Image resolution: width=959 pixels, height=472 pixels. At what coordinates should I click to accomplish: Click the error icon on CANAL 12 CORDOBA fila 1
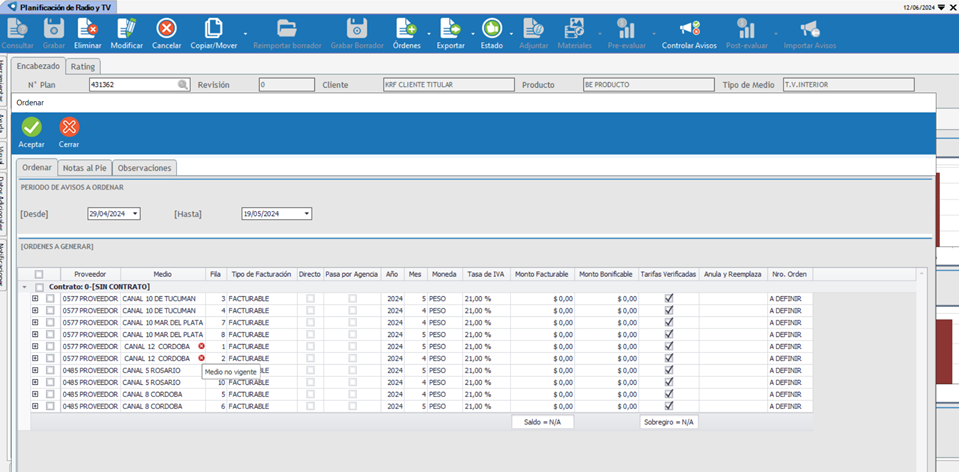pyautogui.click(x=201, y=346)
